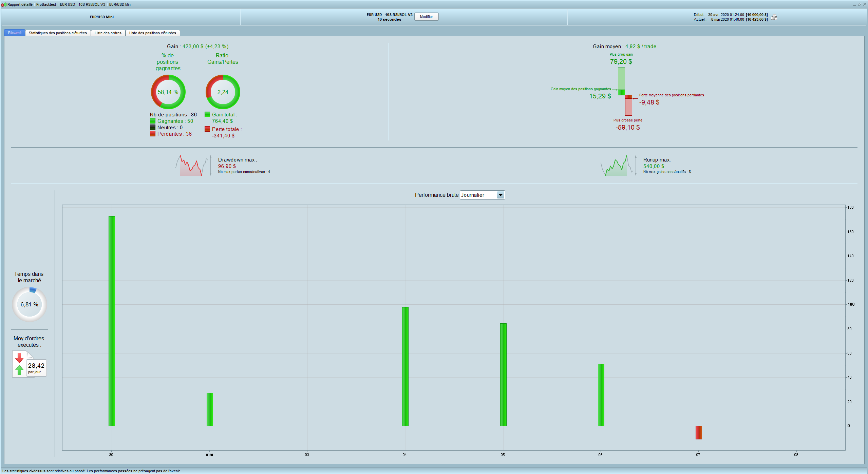868x474 pixels.
Task: Switch to Statistiques des positions clôturées tab
Action: coord(58,33)
